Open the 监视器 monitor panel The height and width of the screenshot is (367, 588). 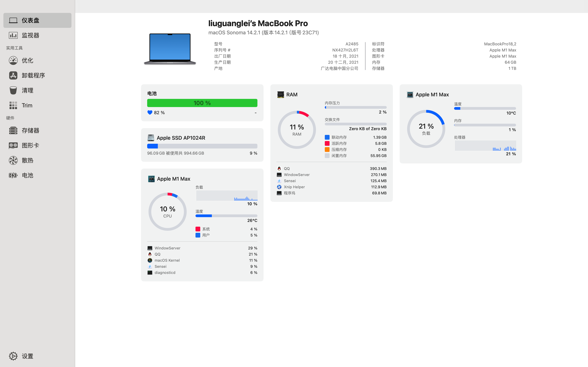point(37,35)
